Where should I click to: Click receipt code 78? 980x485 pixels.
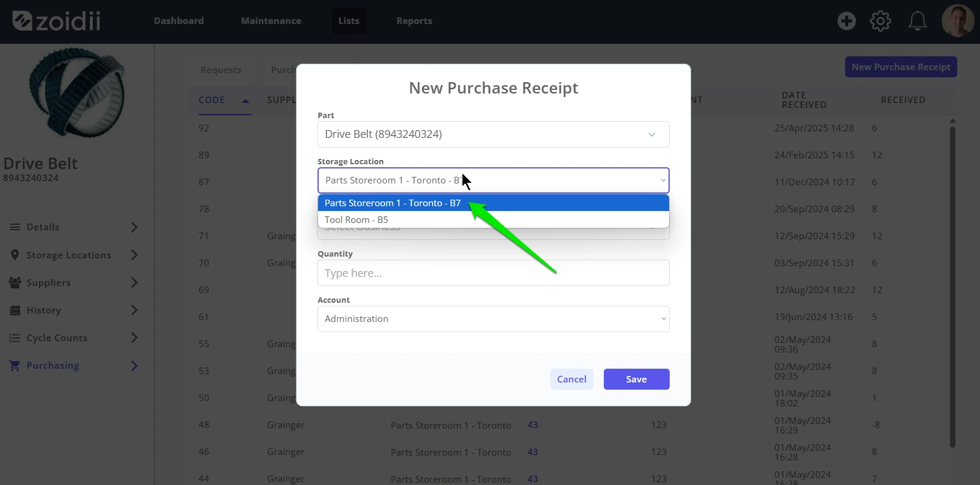(204, 209)
